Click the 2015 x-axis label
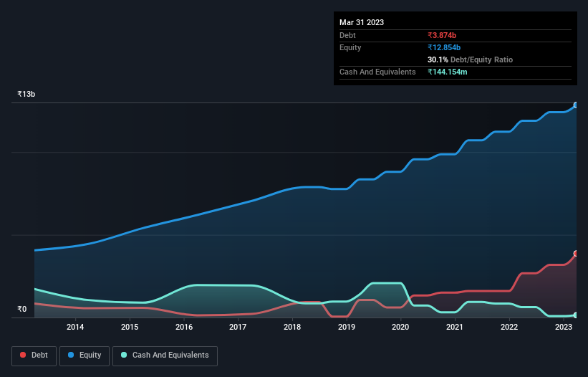The image size is (588, 377). [130, 327]
